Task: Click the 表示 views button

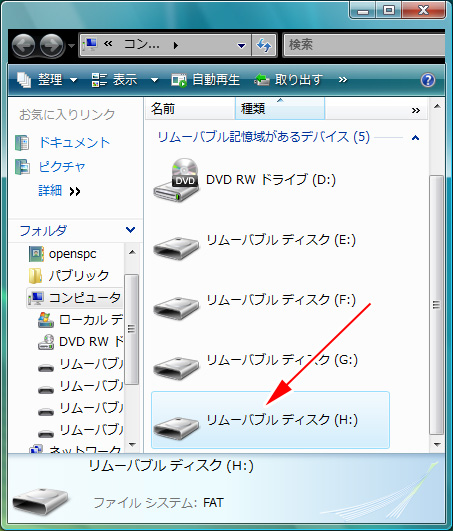Action: pos(114,80)
